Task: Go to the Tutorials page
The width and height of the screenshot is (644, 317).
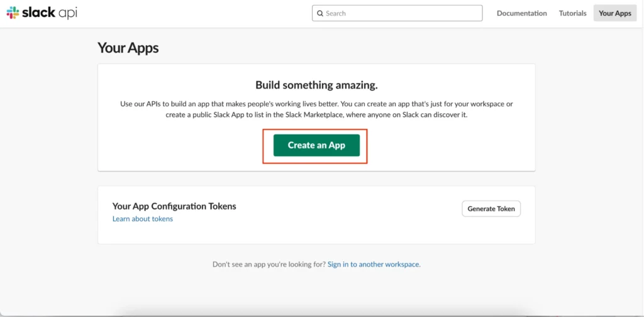Action: click(572, 13)
